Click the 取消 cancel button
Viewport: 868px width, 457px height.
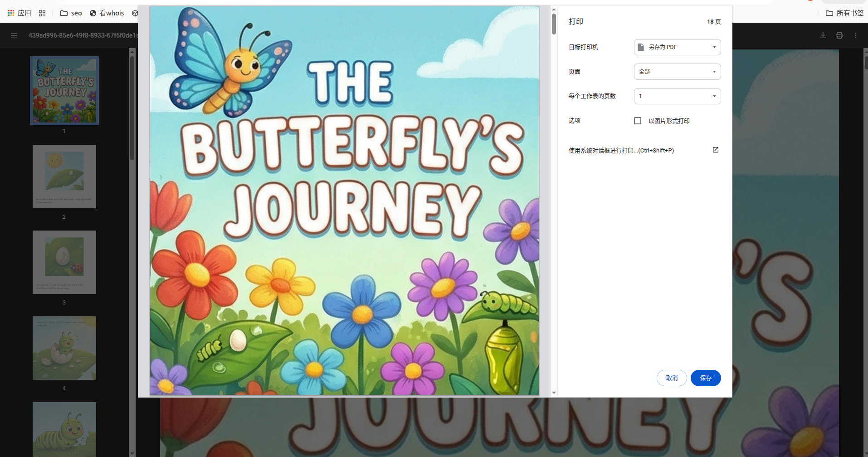(x=672, y=378)
